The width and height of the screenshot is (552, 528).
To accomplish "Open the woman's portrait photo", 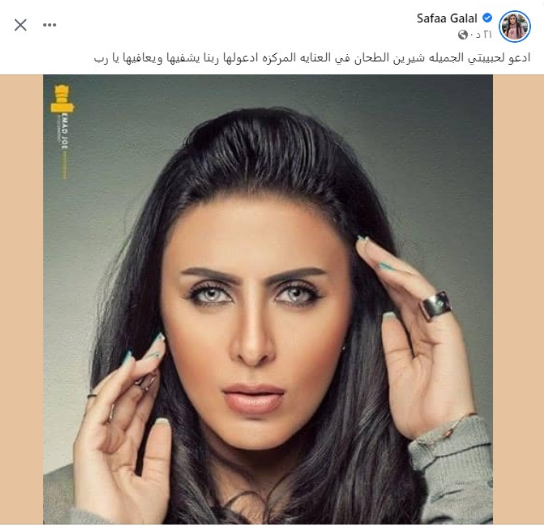I will coord(268,299).
